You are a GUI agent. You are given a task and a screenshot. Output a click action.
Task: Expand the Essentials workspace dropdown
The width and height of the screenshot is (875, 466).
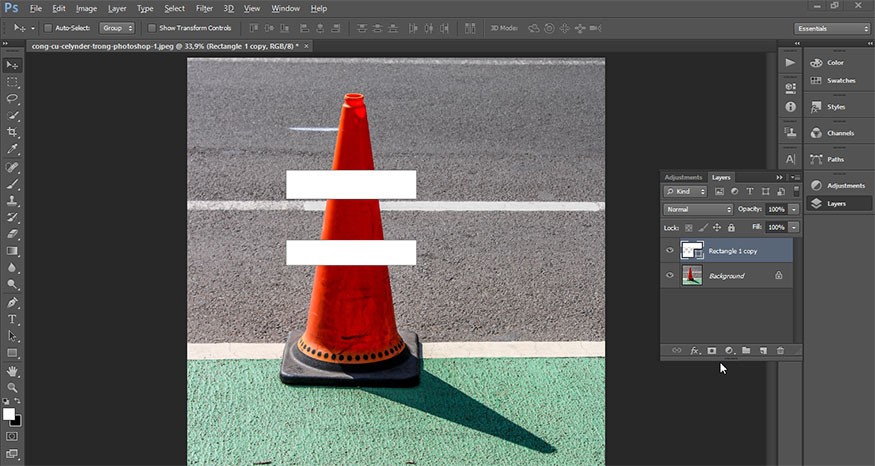[832, 28]
